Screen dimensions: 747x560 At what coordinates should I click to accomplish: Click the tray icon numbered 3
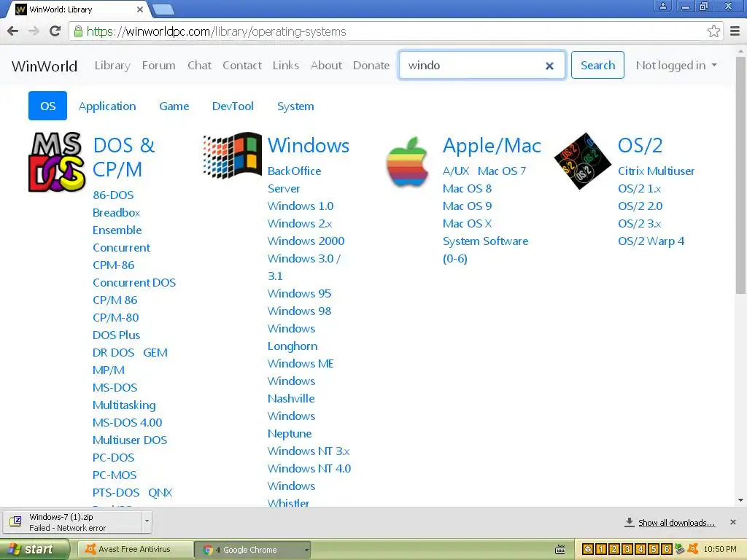pyautogui.click(x=627, y=550)
